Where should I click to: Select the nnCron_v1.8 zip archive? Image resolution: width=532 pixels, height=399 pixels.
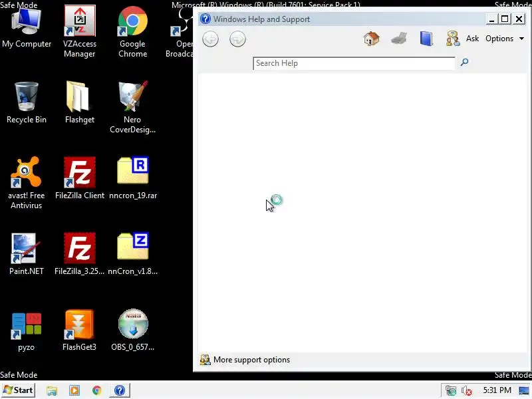click(132, 254)
